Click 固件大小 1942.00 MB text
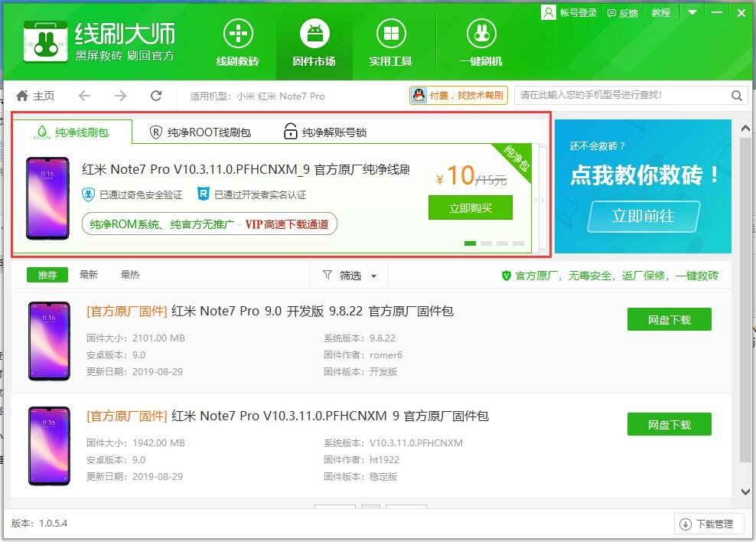The width and height of the screenshot is (756, 542). (135, 442)
